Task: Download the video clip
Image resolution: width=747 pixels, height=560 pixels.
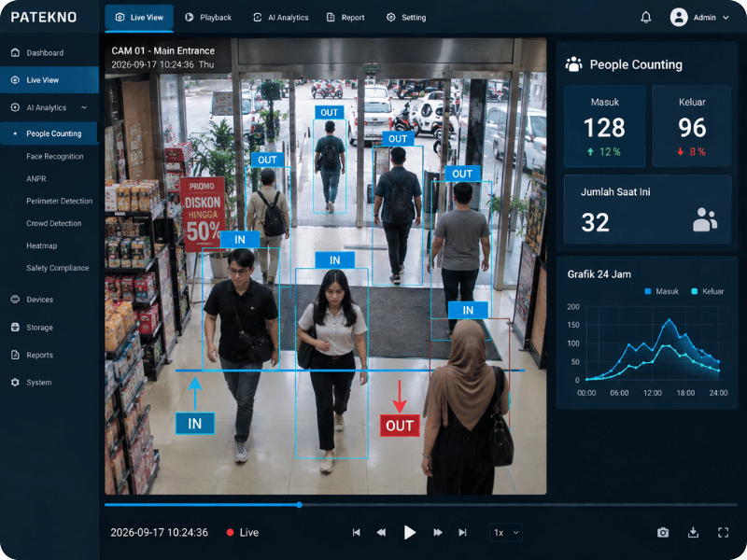Action: [693, 532]
